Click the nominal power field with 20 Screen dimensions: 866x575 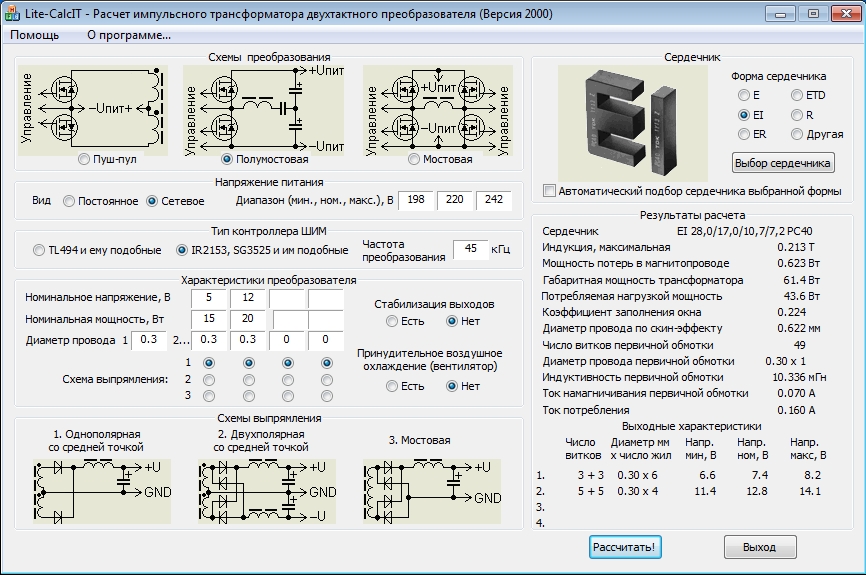pyautogui.click(x=248, y=319)
